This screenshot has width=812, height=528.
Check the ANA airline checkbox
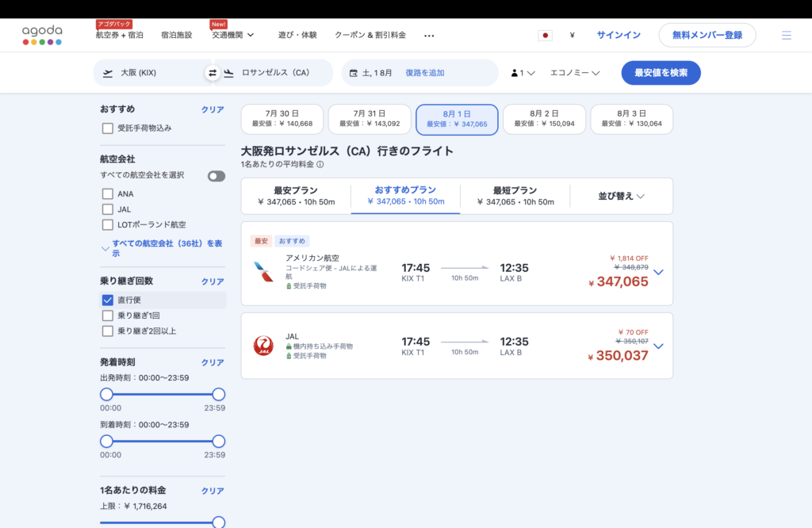click(107, 193)
